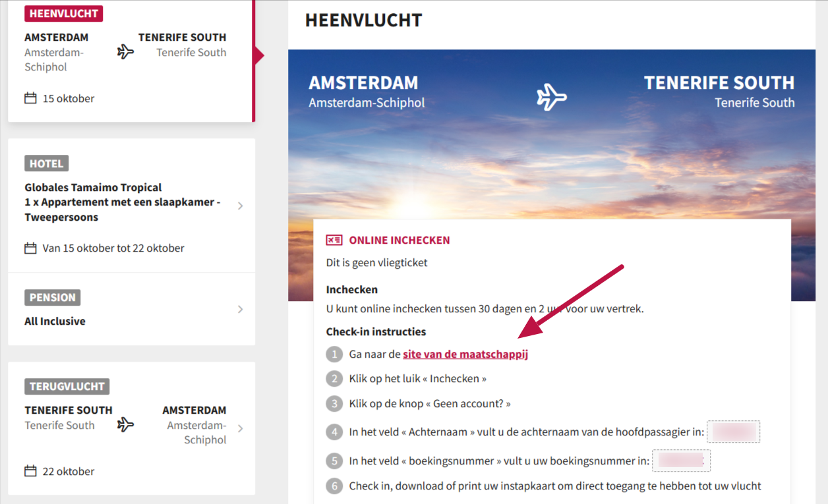Click the Online Inchecken ticket icon
The height and width of the screenshot is (504, 828).
point(334,240)
